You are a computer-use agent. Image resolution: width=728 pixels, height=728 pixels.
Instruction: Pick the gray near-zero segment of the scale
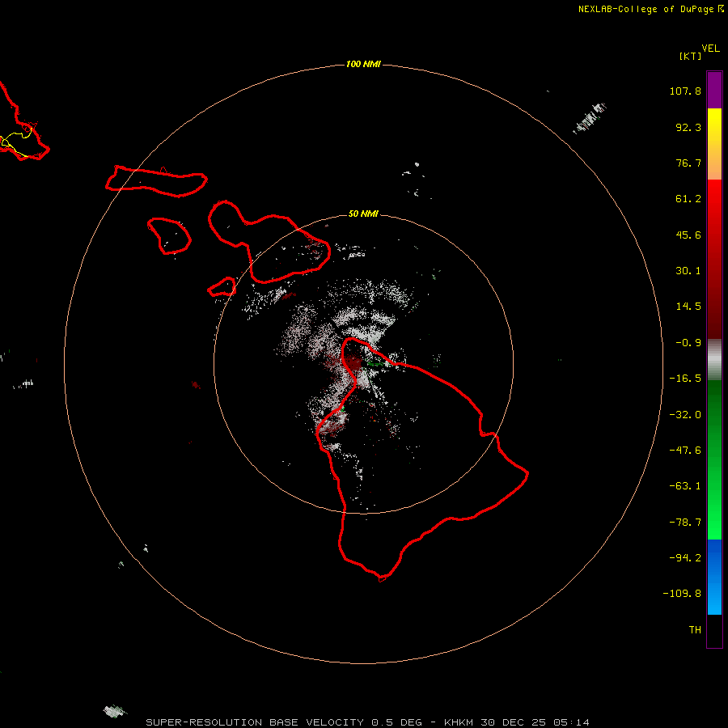(714, 360)
